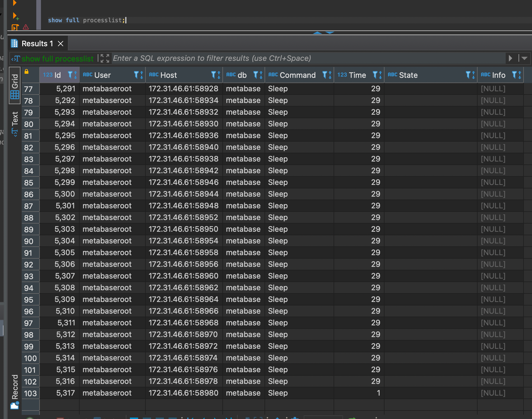Open the State column filter/sort icon

470,75
